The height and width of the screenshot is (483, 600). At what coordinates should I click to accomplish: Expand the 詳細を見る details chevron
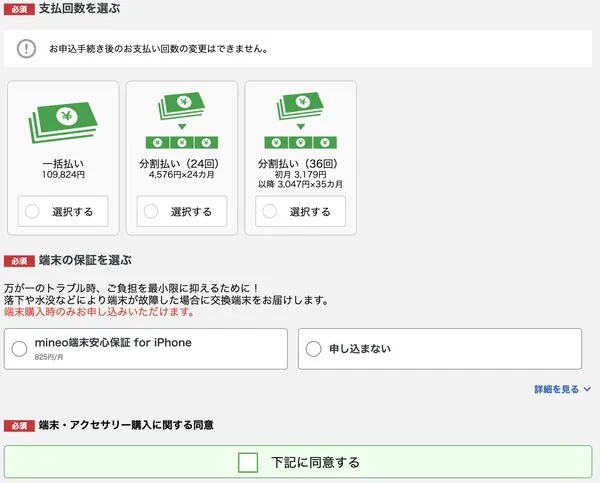(x=587, y=389)
